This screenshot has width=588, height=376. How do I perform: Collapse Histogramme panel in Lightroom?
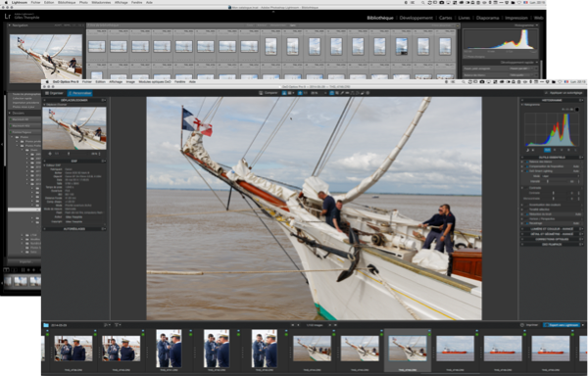tap(537, 25)
